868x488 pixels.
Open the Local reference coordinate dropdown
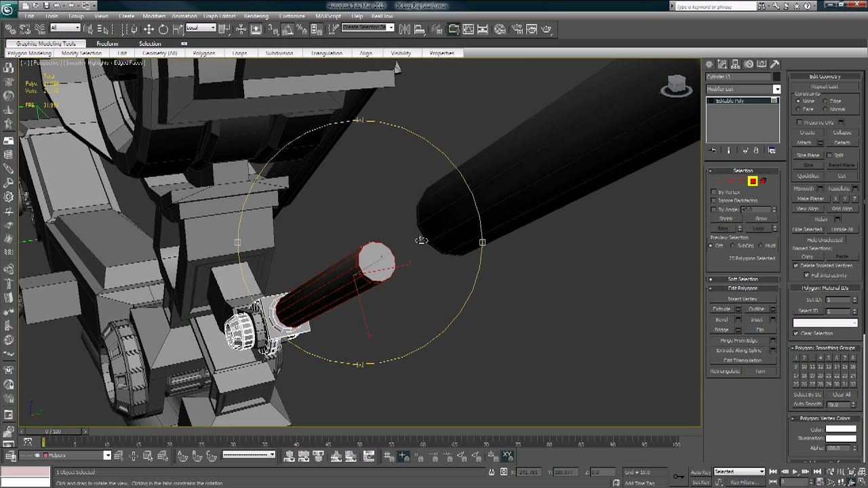201,28
